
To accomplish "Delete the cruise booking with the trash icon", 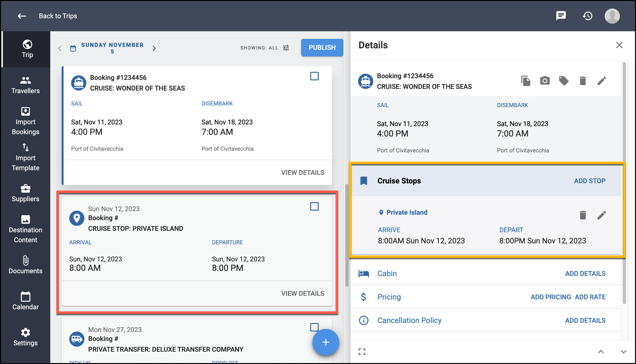I will (583, 81).
